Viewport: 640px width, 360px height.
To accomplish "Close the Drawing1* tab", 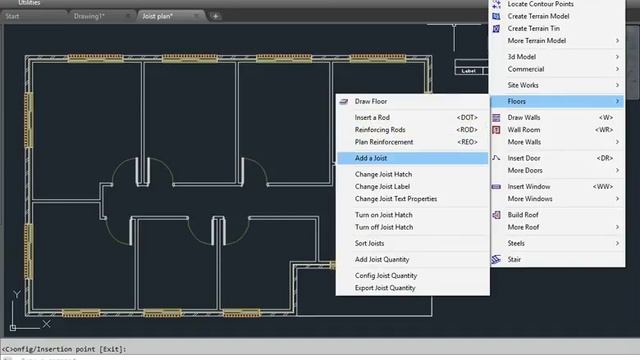I will click(128, 16).
